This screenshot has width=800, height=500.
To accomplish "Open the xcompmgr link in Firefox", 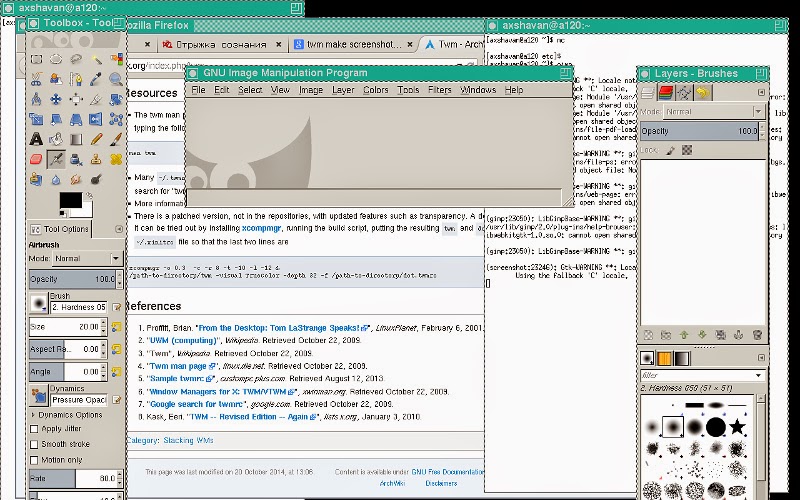I will (261, 228).
